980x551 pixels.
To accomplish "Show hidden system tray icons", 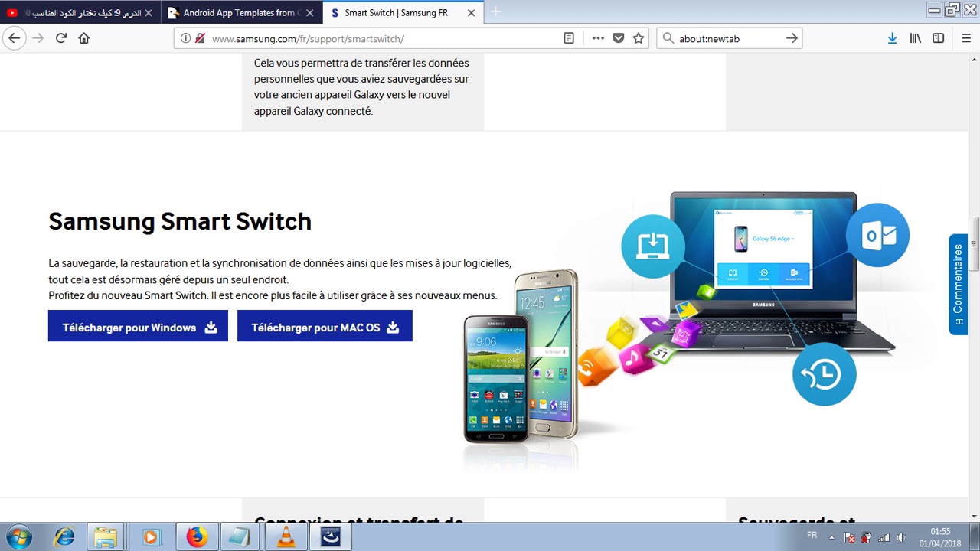I will (831, 537).
